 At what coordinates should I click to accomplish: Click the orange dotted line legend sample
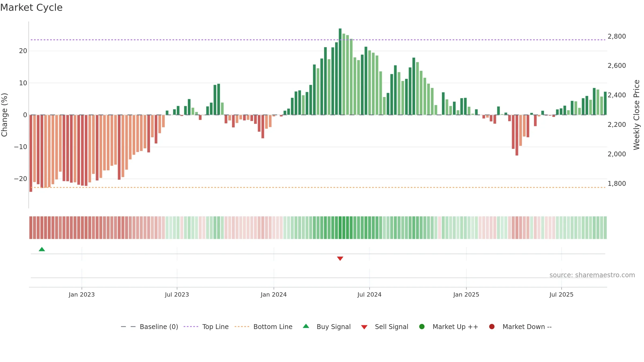(x=242, y=327)
